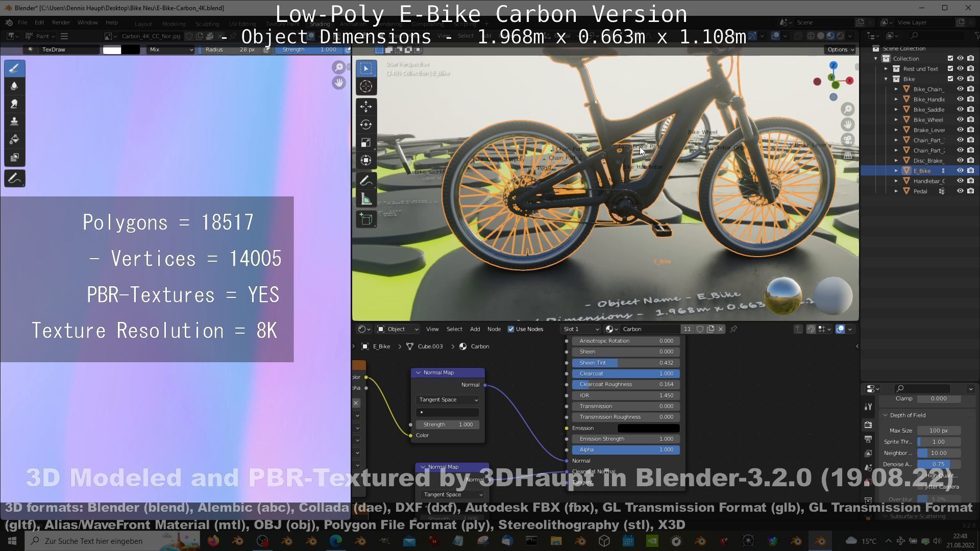This screenshot has width=980, height=551.
Task: Open the Object shader type dropdown
Action: 398,329
